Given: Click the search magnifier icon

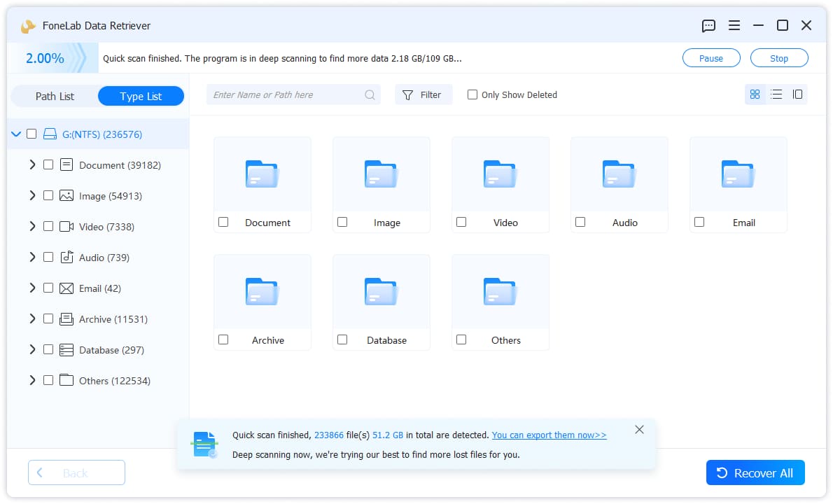Looking at the screenshot, I should 370,95.
